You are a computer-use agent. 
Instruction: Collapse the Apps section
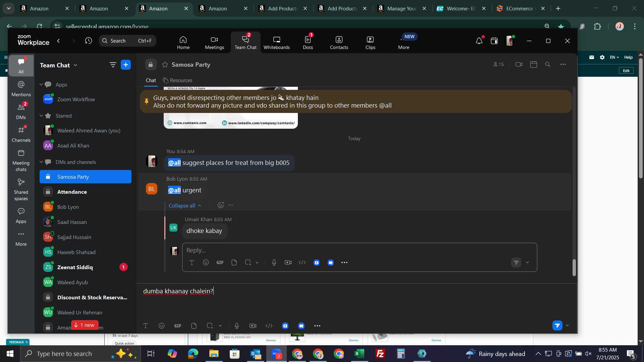(41, 84)
